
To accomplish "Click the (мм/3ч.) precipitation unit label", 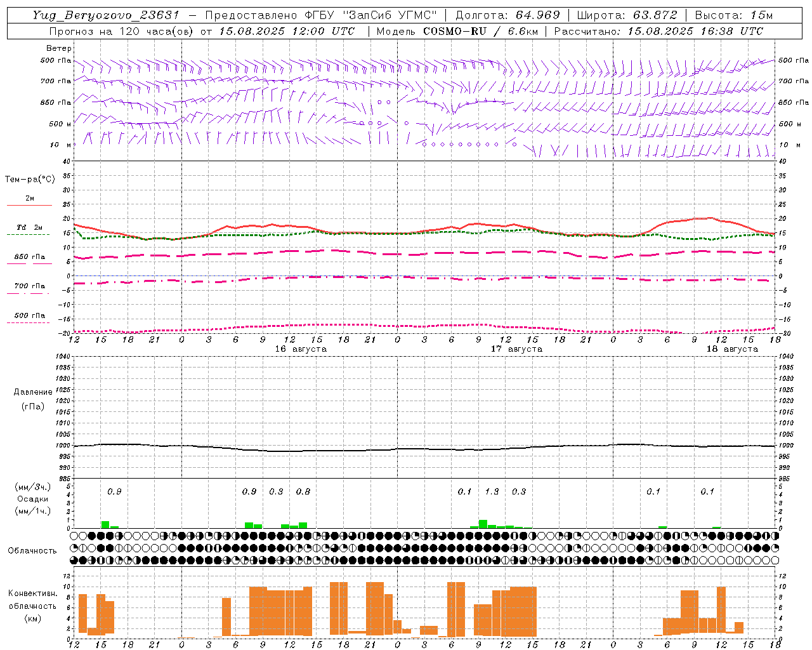I will click(33, 487).
